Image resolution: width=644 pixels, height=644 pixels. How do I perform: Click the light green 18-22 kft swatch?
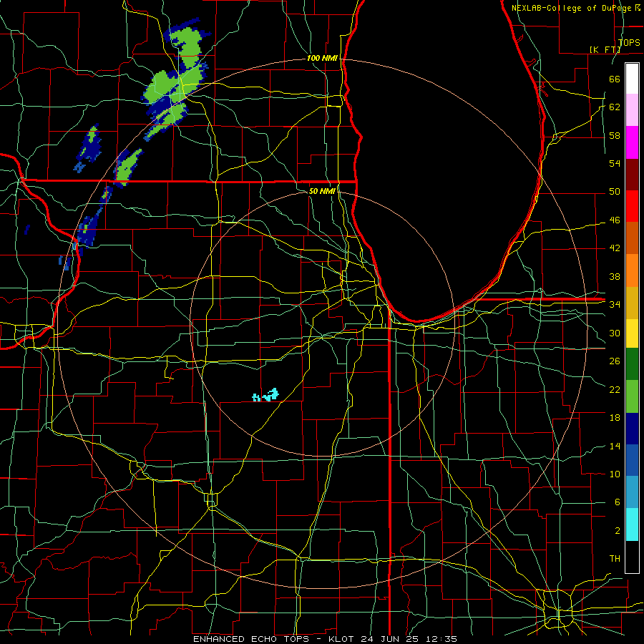pyautogui.click(x=632, y=396)
